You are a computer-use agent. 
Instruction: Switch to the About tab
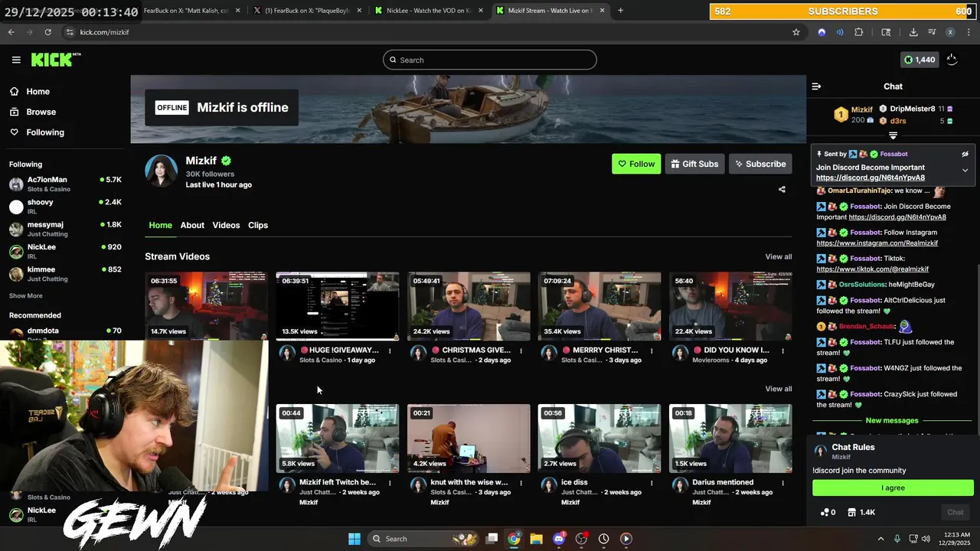point(192,225)
